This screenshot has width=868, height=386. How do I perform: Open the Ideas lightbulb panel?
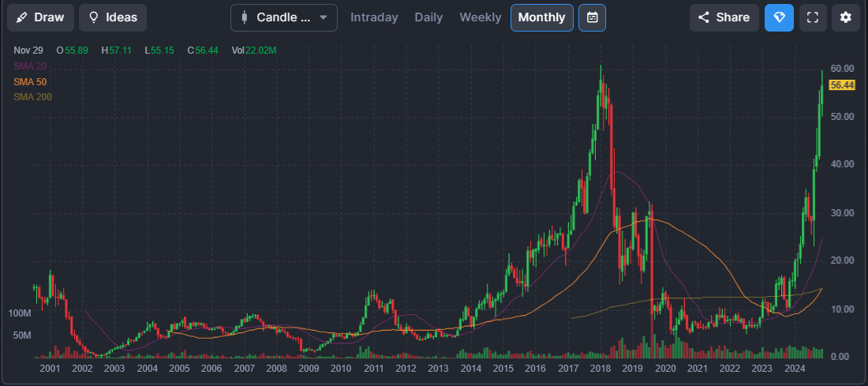tap(113, 17)
